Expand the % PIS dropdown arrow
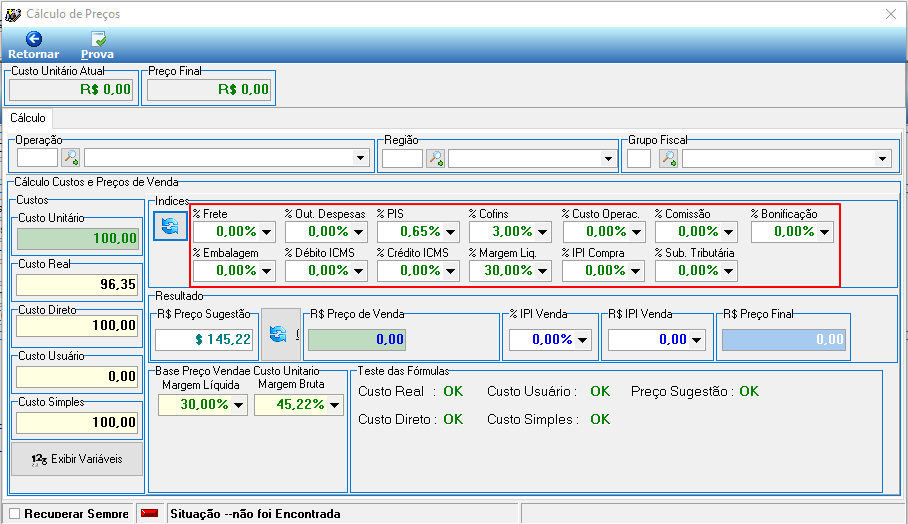The image size is (908, 524). (450, 232)
